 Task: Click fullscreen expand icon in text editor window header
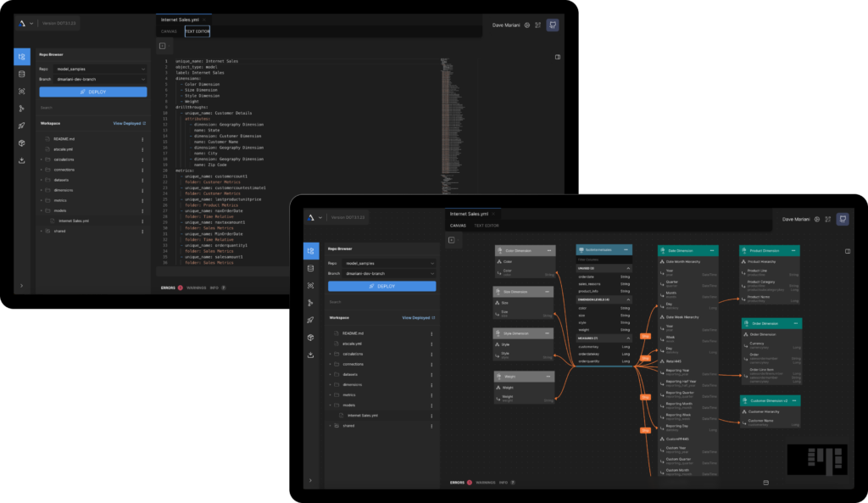coord(538,25)
